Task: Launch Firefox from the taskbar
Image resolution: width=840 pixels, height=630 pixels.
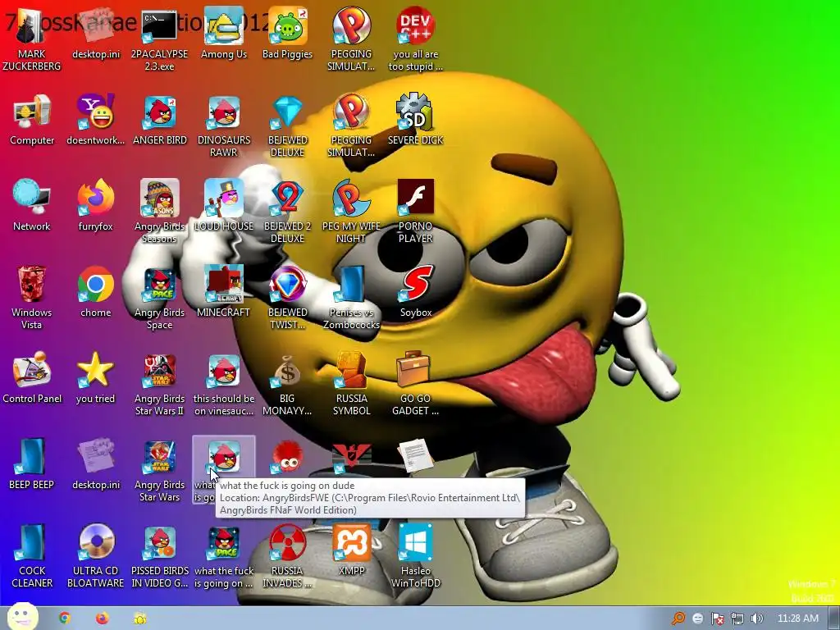Action: [102, 619]
